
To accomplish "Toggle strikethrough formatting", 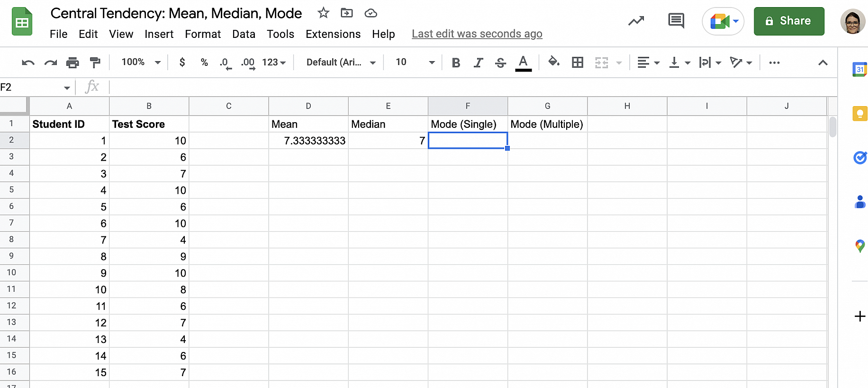I will 500,63.
